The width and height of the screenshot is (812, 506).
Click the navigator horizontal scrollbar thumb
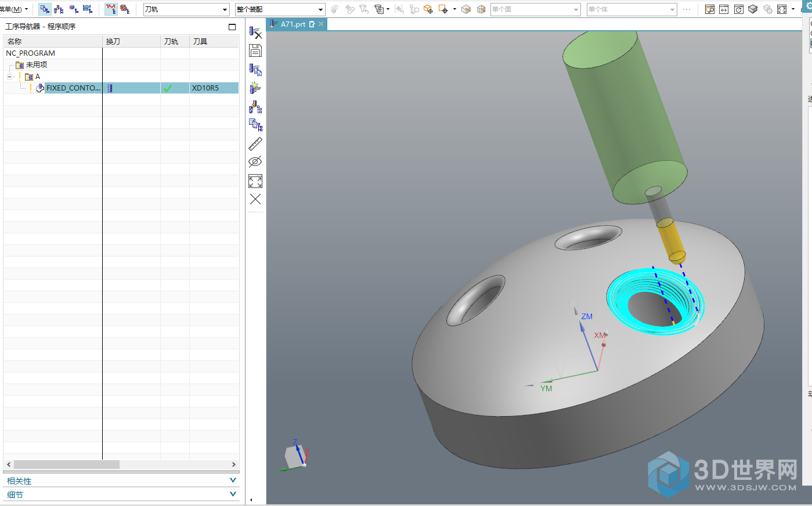[x=67, y=465]
